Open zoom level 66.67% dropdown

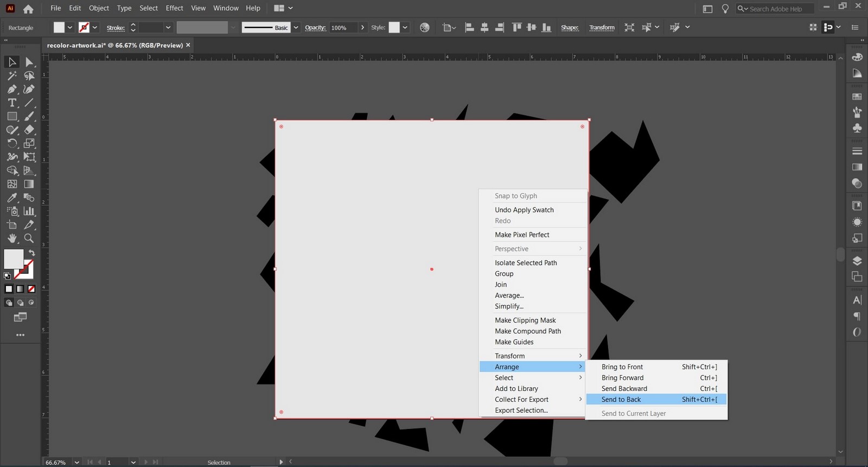(x=76, y=462)
